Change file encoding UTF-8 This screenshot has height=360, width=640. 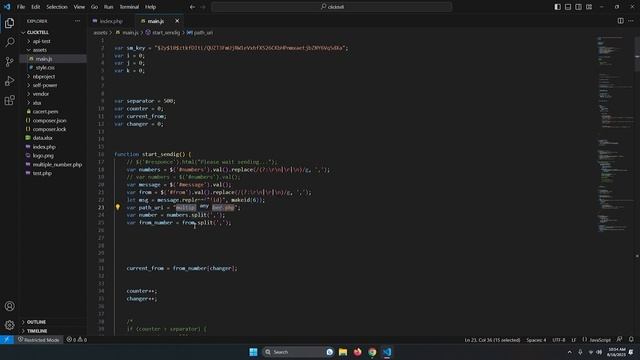point(558,340)
